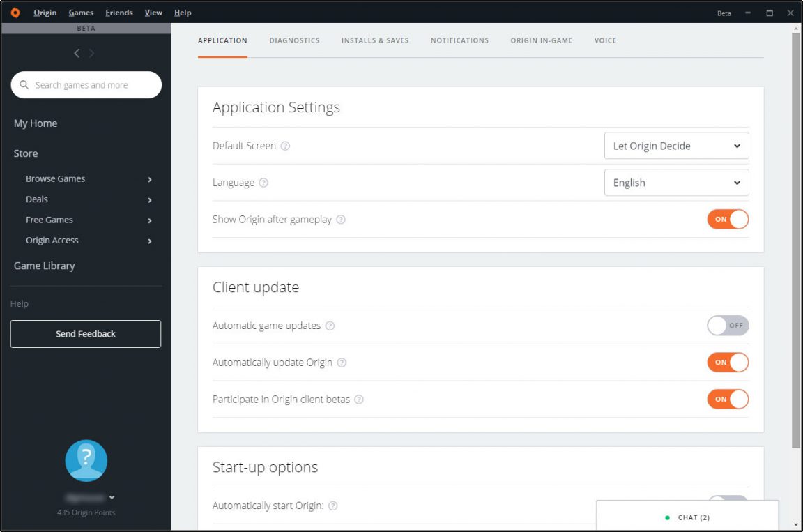803x532 pixels.
Task: Switch to the Diagnostics tab
Action: tap(294, 40)
